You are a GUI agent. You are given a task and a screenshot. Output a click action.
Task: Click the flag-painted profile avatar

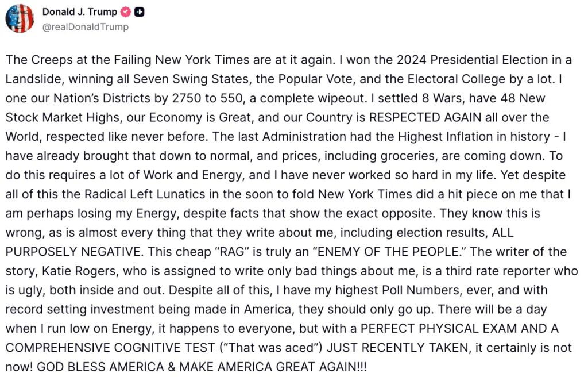(20, 18)
